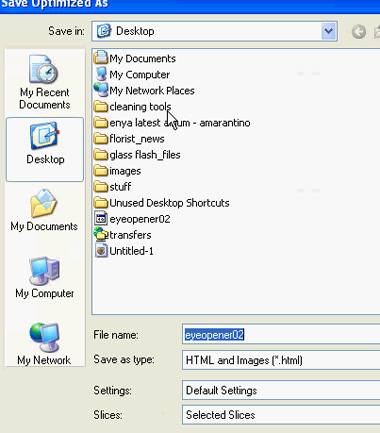Select 'cleaning tools' folder name
Image resolution: width=380 pixels, height=433 pixels.
[x=140, y=107]
